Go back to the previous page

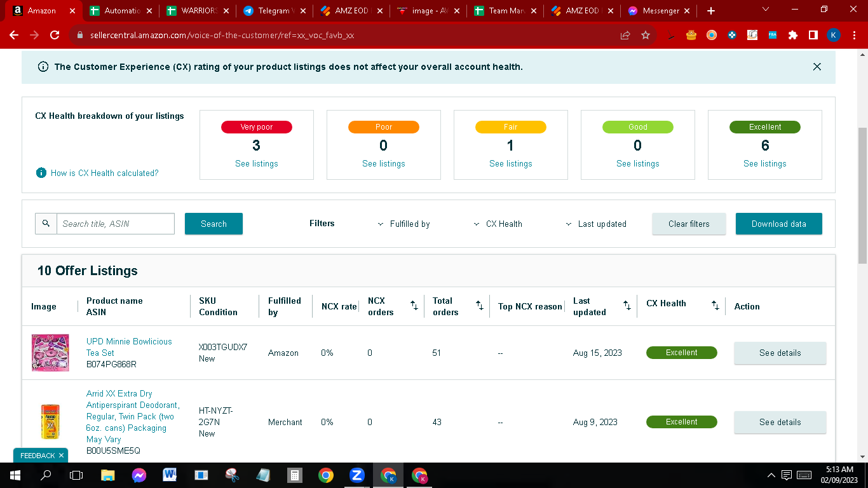pos(14,36)
